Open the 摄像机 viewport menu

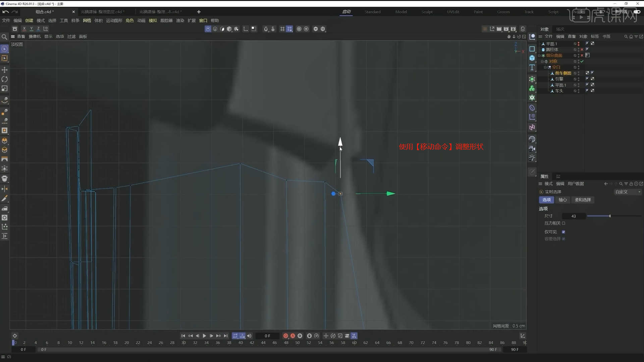pyautogui.click(x=35, y=37)
